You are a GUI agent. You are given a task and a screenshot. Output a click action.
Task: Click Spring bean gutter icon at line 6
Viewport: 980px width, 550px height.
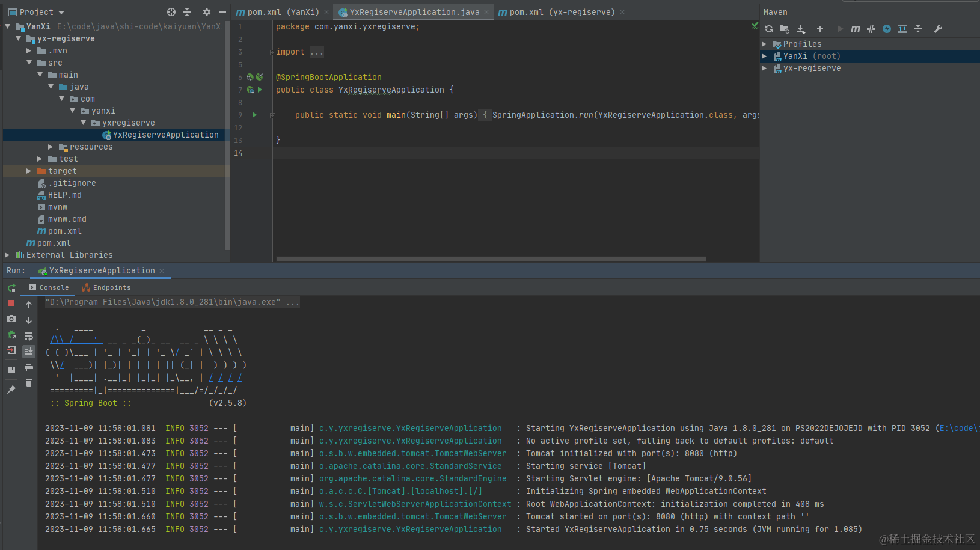tap(250, 77)
